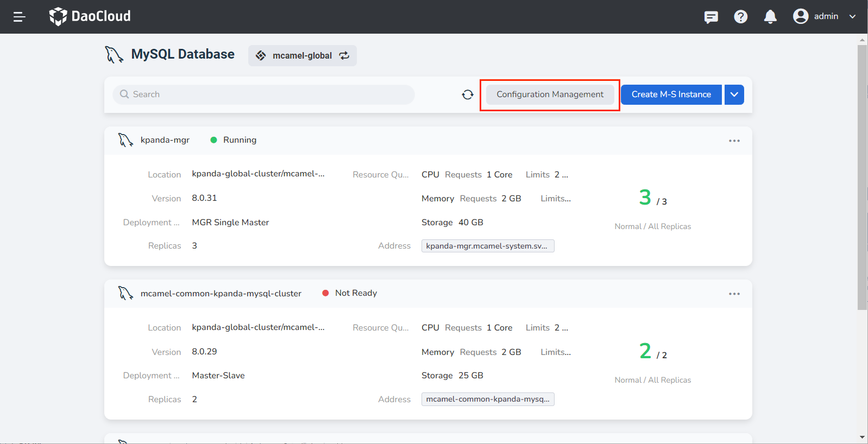
Task: Click Create M-S Instance button
Action: tap(671, 94)
